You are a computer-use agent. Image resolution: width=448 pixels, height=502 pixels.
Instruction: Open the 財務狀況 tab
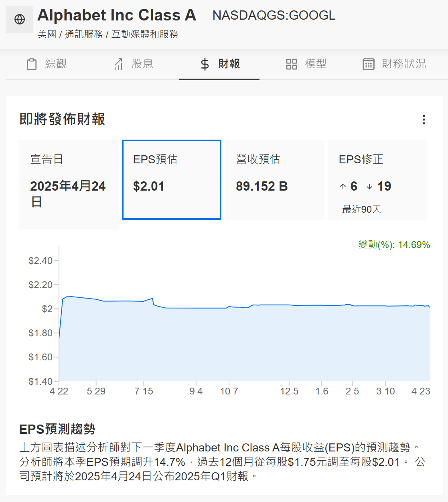pyautogui.click(x=394, y=64)
